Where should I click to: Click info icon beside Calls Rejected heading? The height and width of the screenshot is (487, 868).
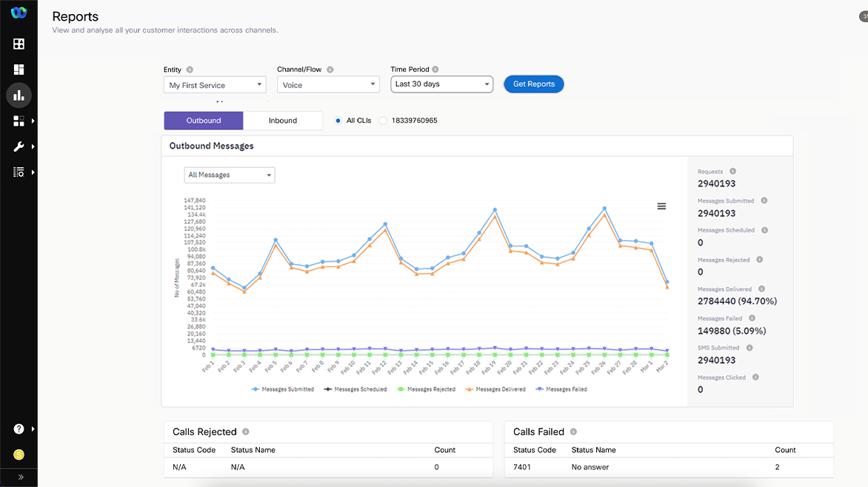pyautogui.click(x=246, y=431)
